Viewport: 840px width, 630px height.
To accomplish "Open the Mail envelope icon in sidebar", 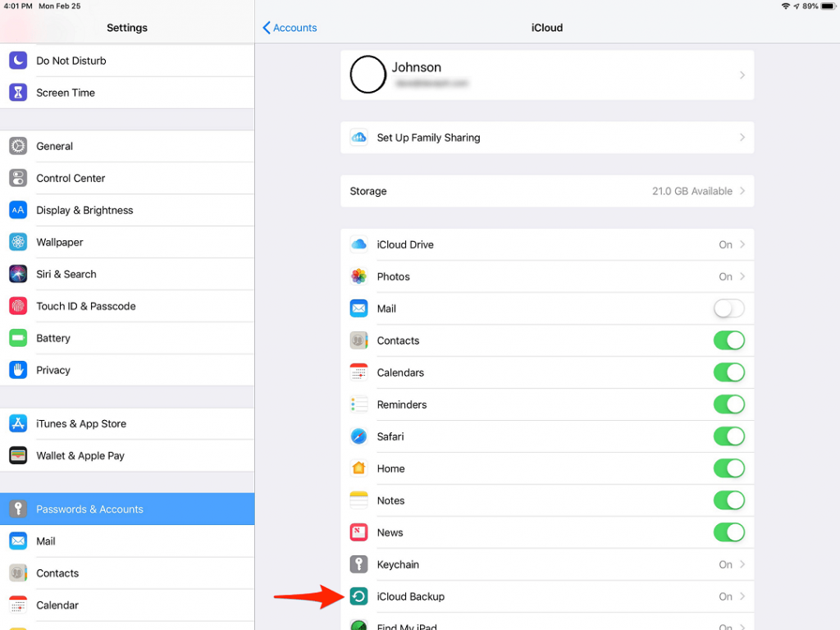I will pos(18,541).
